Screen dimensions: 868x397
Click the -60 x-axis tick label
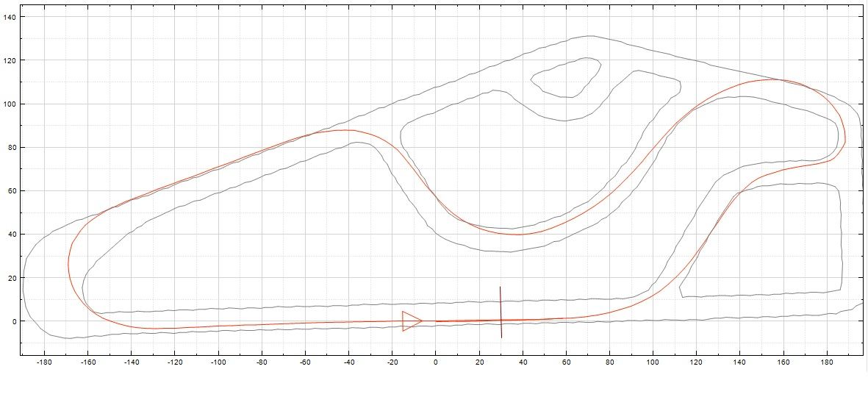(x=305, y=363)
